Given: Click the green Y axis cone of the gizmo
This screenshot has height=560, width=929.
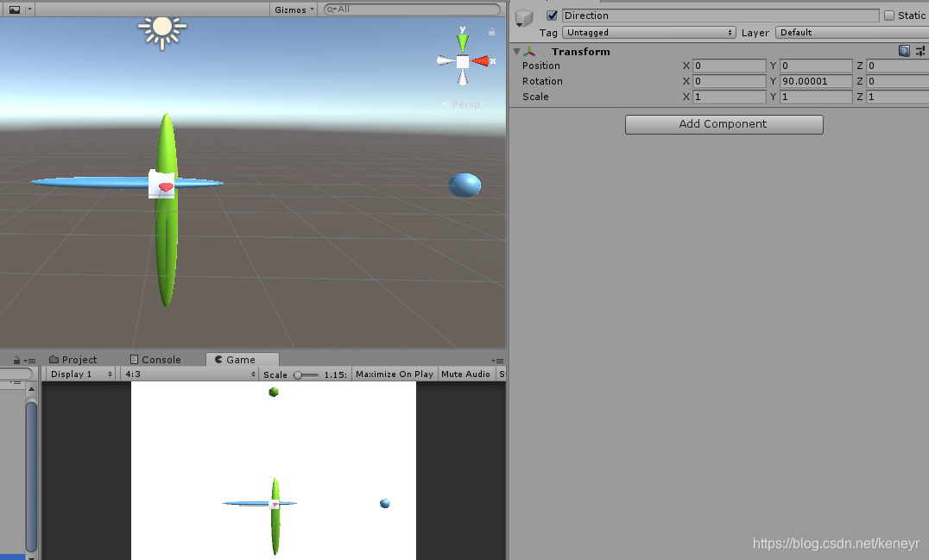Looking at the screenshot, I should click(x=463, y=42).
